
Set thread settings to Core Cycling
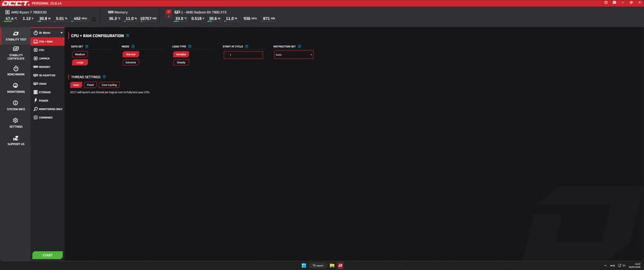click(x=109, y=85)
